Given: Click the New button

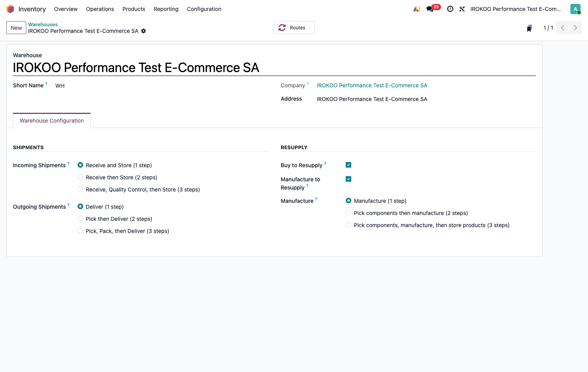Looking at the screenshot, I should 16,28.
